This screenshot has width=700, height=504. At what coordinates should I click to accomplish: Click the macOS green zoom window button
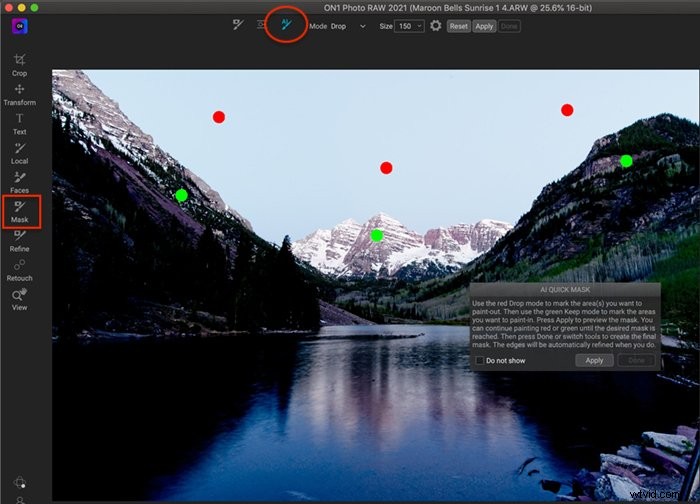[34, 8]
